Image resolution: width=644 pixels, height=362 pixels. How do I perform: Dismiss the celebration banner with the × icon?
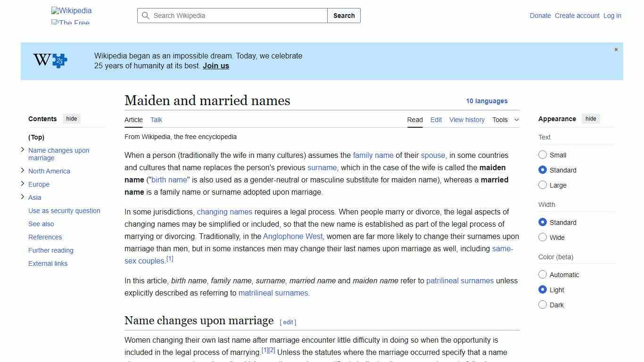pos(616,49)
